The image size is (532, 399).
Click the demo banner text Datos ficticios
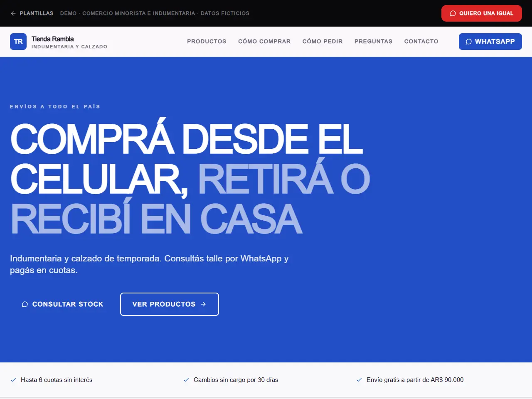click(x=225, y=13)
